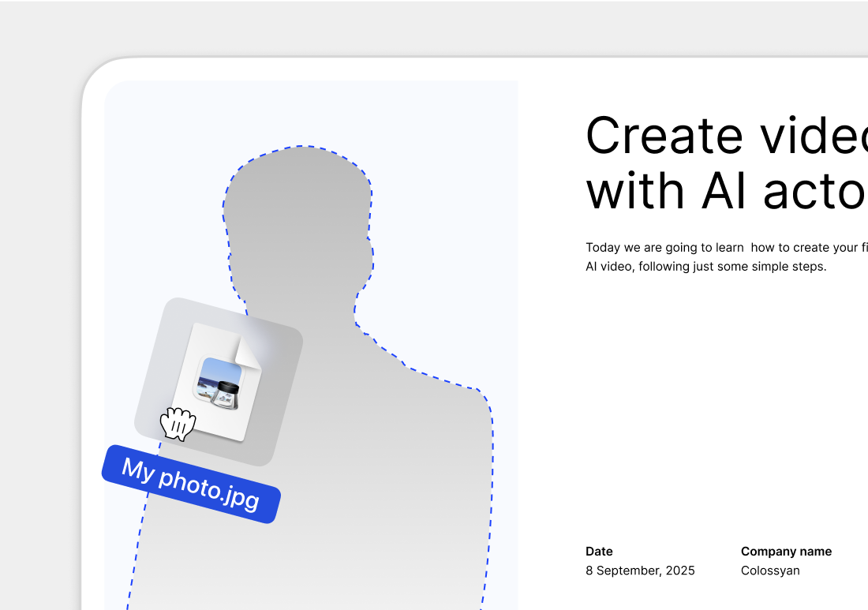Click 'AI video, following just some simple steps.'

coord(705,266)
